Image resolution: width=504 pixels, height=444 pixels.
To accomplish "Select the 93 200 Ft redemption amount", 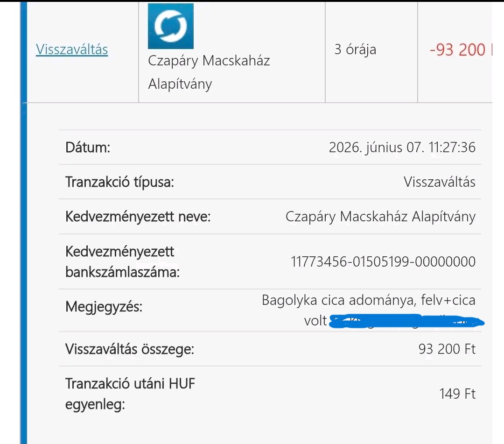I will click(x=447, y=349).
